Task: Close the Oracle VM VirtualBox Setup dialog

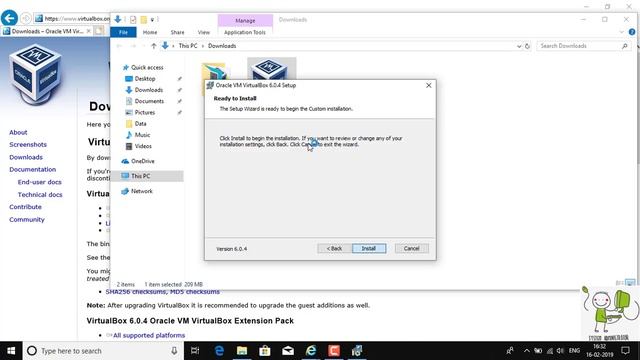Action: pyautogui.click(x=429, y=85)
